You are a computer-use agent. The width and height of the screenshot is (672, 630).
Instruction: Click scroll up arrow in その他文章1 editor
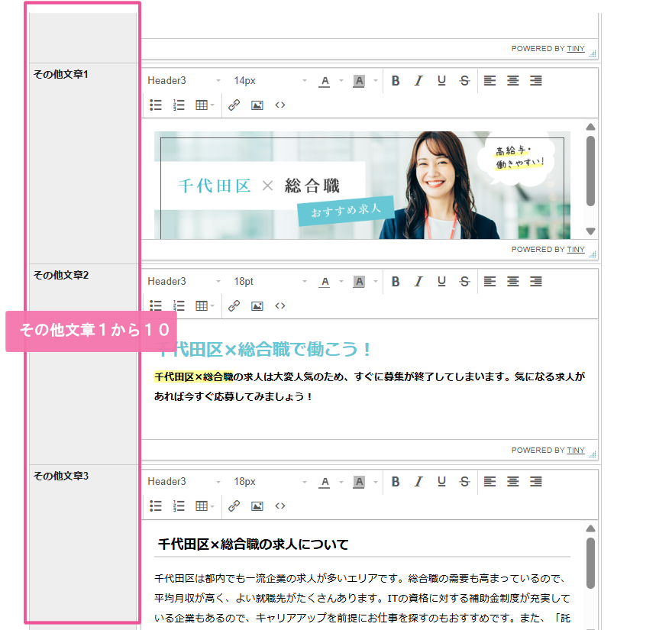(x=590, y=127)
